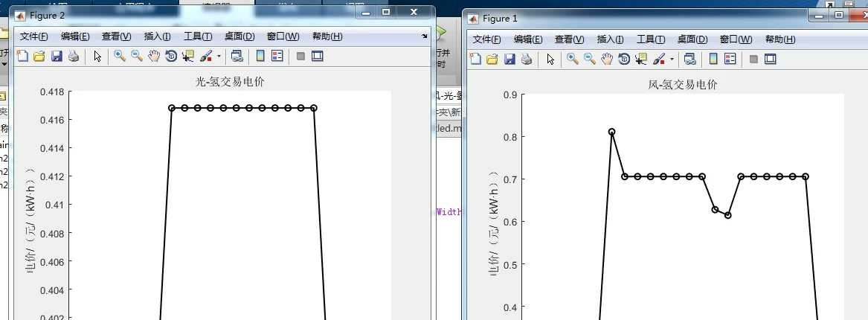Open 编辑(E) menu in Figure 2
The height and width of the screenshot is (320, 868).
pos(75,36)
